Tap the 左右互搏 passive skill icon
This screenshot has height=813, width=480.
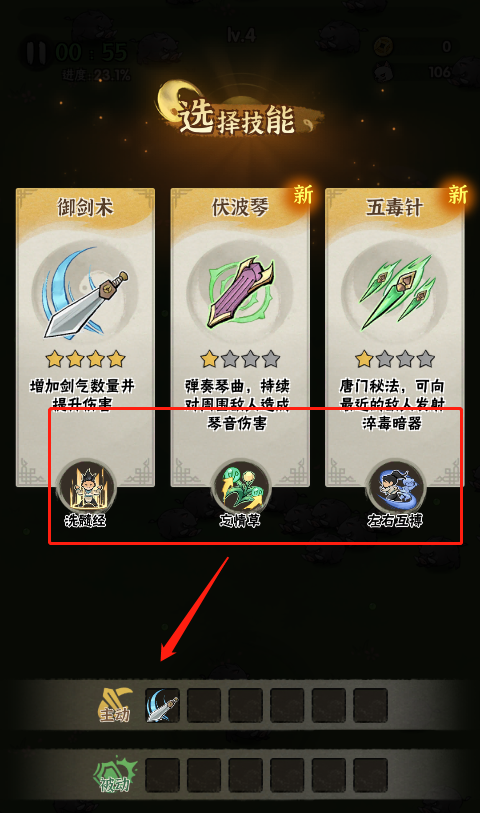395,487
